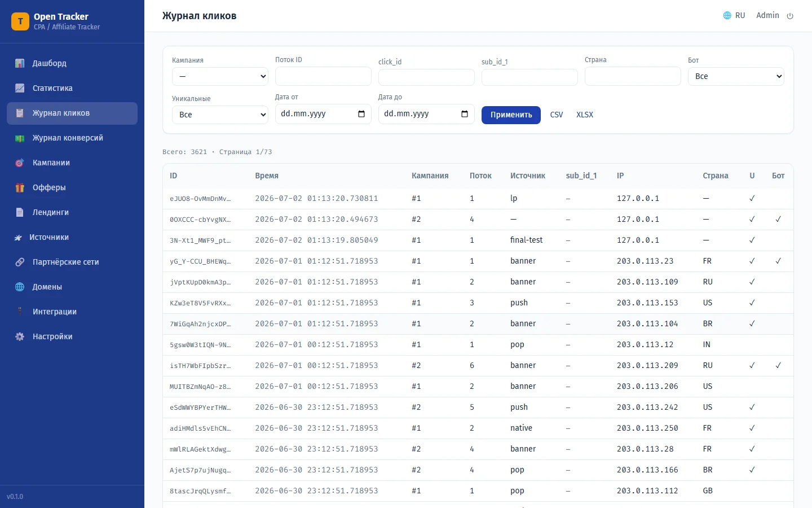The image size is (812, 508).
Task: Click the Кампании target icon
Action: tap(20, 163)
